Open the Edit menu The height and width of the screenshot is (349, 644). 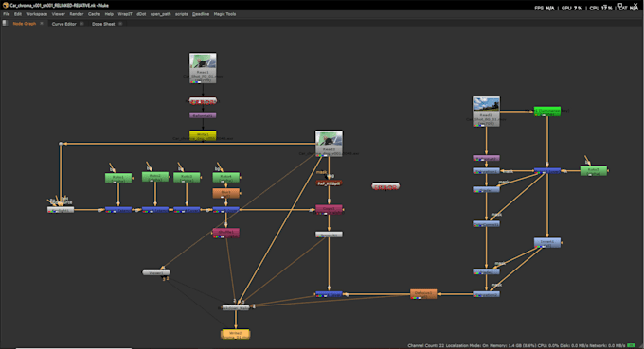pos(18,14)
